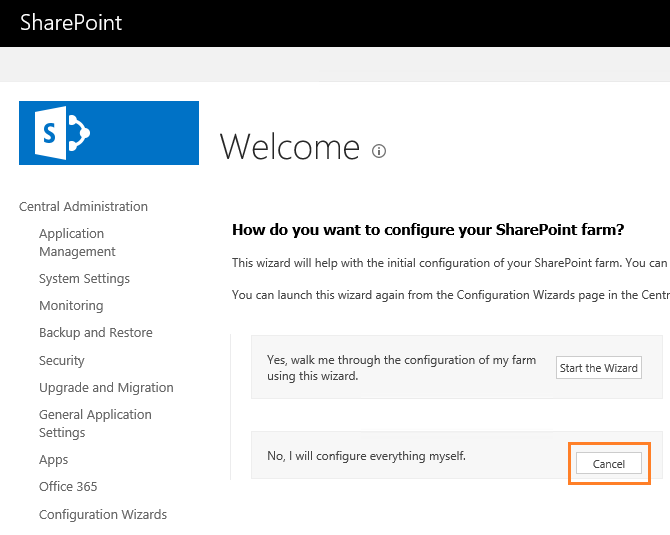Click the 'No, I will configure' option text
This screenshot has height=535, width=670.
pos(366,457)
